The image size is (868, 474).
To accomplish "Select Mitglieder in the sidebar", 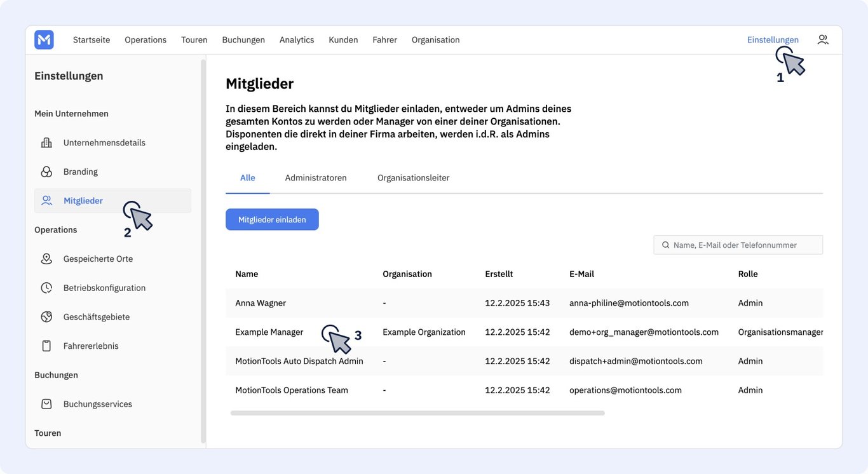I will 112,201.
